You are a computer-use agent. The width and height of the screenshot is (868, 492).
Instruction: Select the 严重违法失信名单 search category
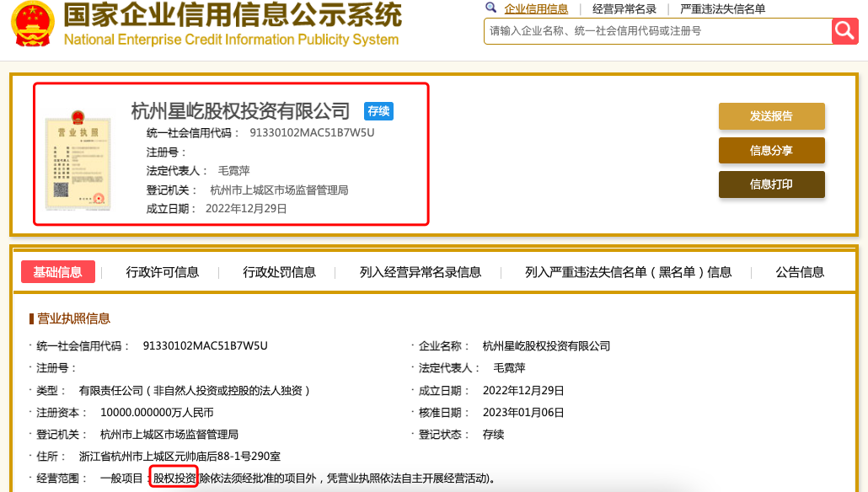click(722, 9)
